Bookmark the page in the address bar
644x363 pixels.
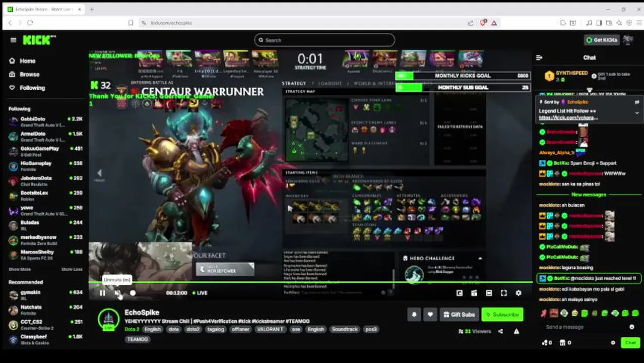[131, 23]
